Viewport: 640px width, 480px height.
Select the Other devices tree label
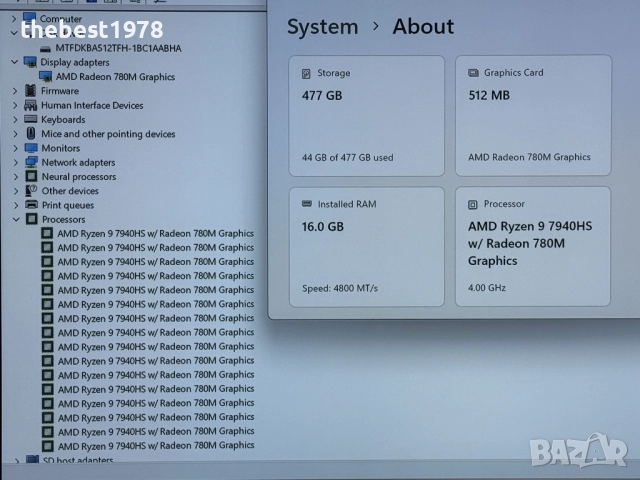click(70, 191)
